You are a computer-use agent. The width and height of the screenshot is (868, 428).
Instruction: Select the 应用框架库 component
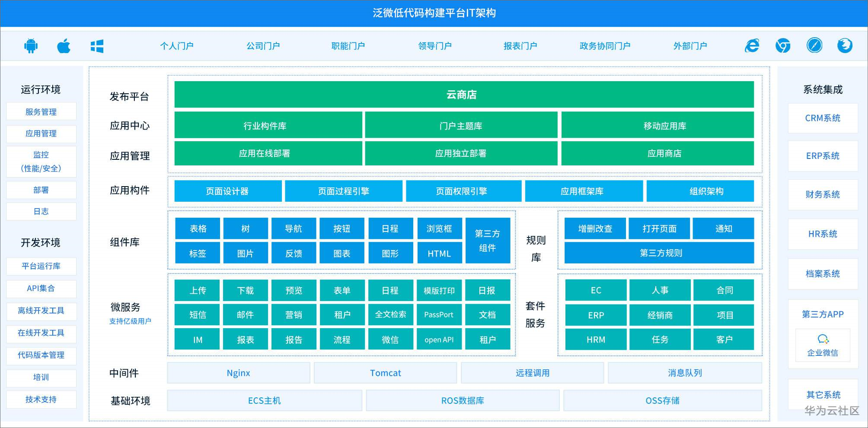click(x=584, y=191)
